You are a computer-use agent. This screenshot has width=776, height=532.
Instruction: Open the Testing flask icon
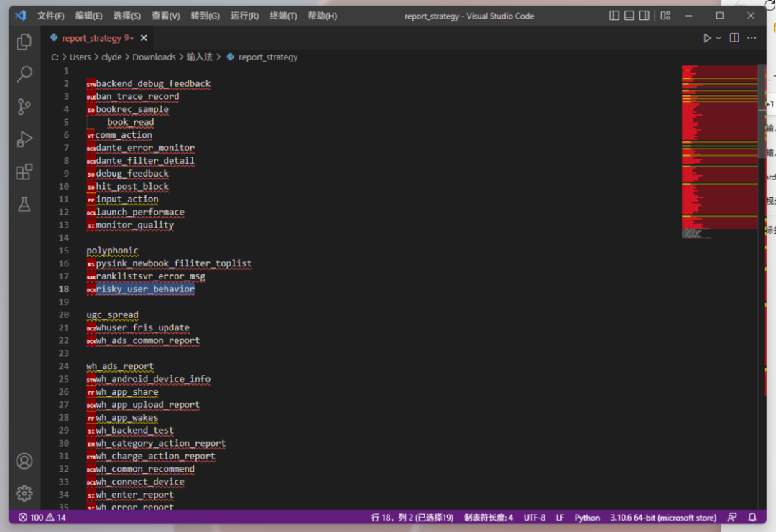[x=24, y=205]
